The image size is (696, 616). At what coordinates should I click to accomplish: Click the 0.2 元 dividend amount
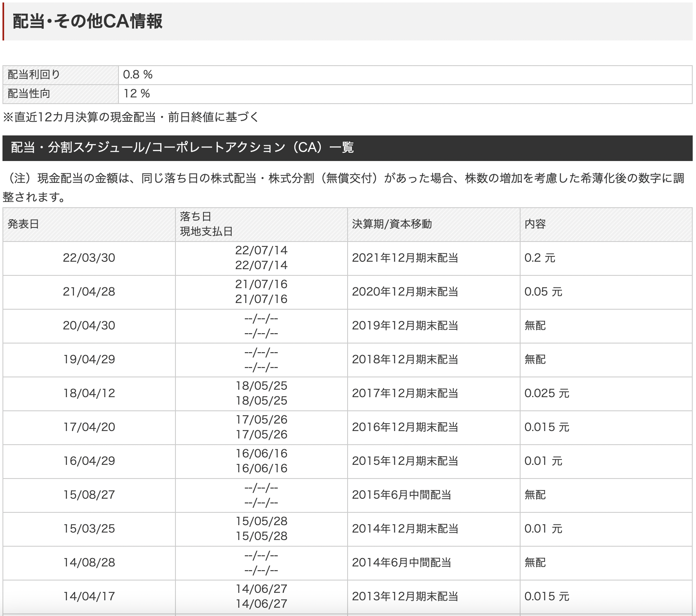pyautogui.click(x=540, y=258)
